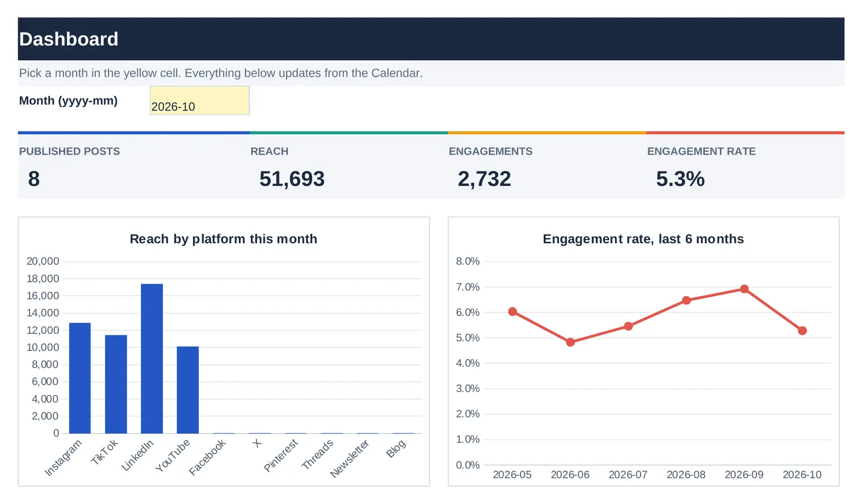Screen dimensions: 862x504
Task: Click the Instagram axis label
Action: coord(63,458)
